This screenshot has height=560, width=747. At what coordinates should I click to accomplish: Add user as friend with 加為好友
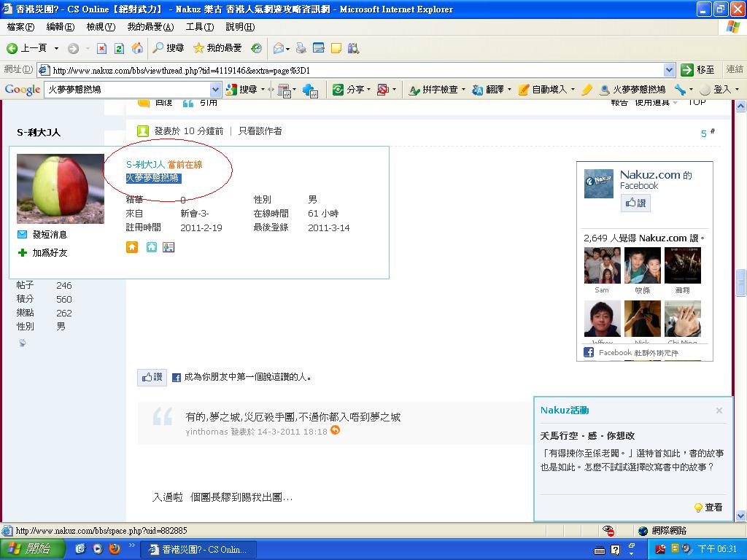tap(49, 252)
